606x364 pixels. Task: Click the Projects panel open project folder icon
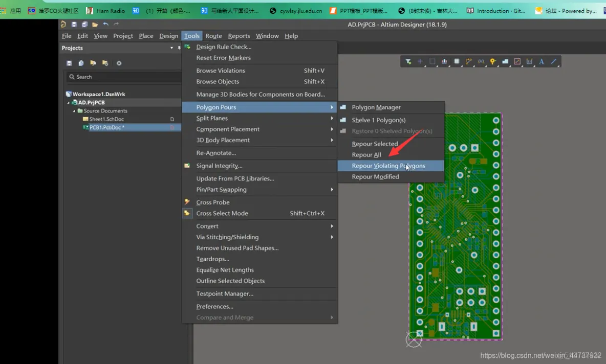(93, 63)
